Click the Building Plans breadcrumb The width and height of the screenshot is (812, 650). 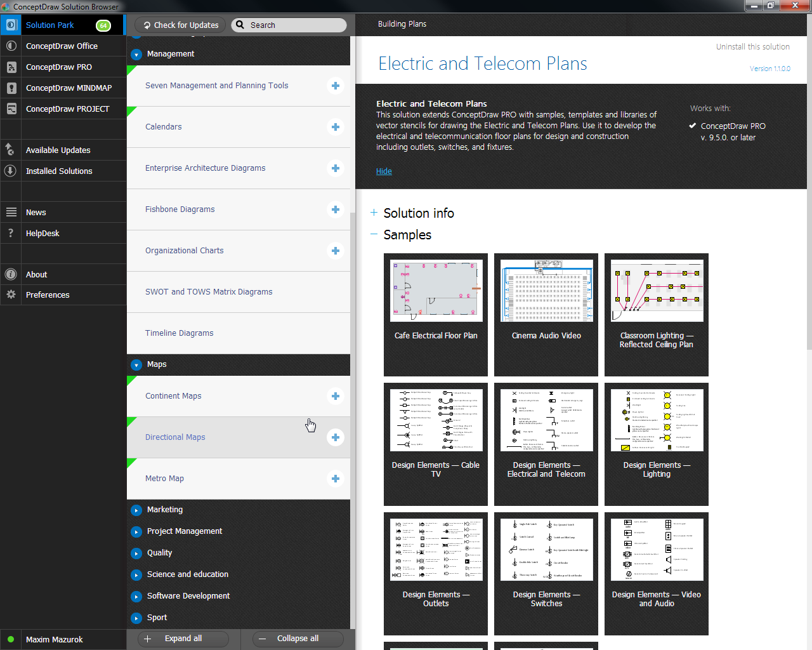[402, 24]
